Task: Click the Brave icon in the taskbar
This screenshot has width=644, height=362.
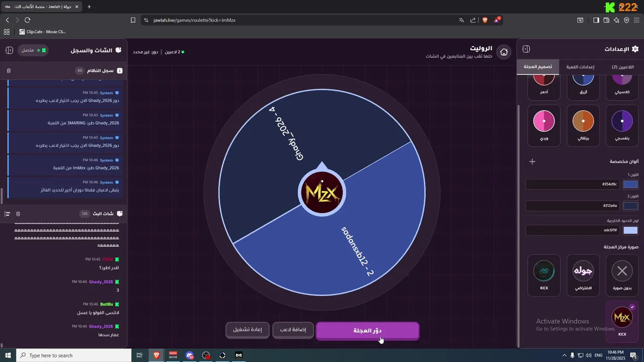Action: tap(156, 355)
